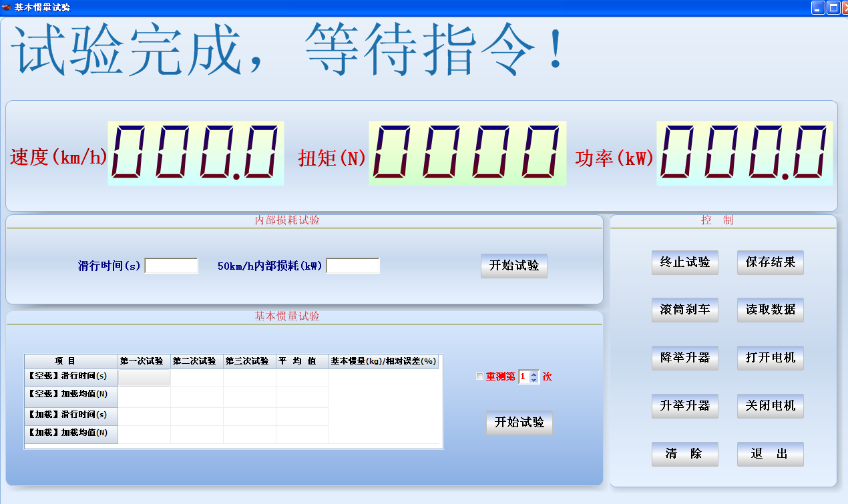Click 读取数据 to read data

click(x=770, y=310)
